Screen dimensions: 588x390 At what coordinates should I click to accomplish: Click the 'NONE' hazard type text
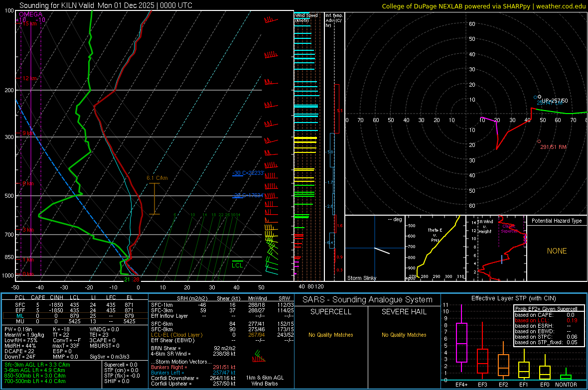point(557,251)
